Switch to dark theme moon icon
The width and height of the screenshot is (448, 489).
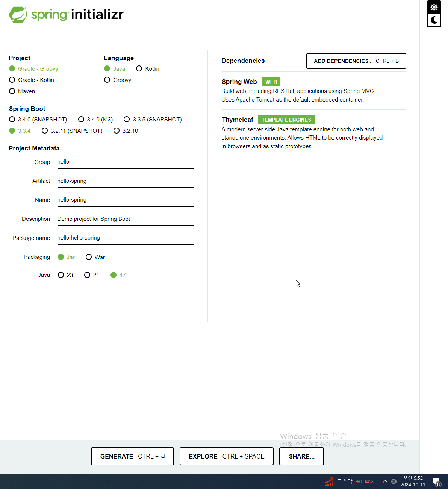pyautogui.click(x=434, y=20)
